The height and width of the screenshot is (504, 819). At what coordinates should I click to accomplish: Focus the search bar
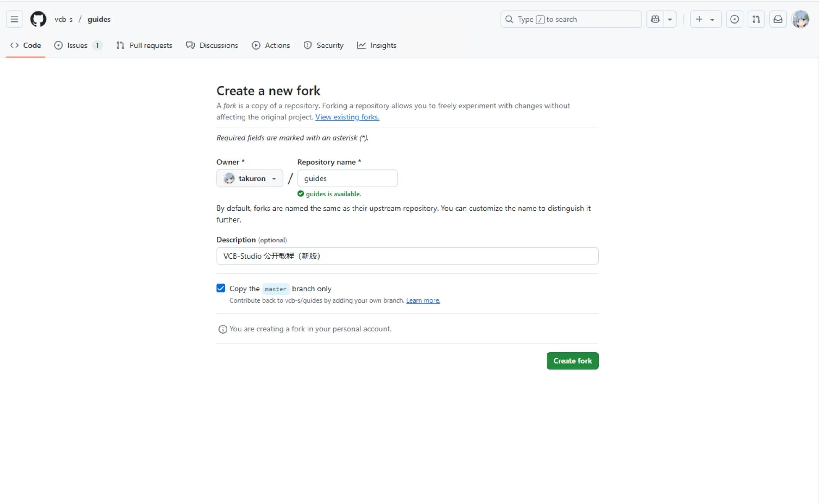pyautogui.click(x=571, y=19)
